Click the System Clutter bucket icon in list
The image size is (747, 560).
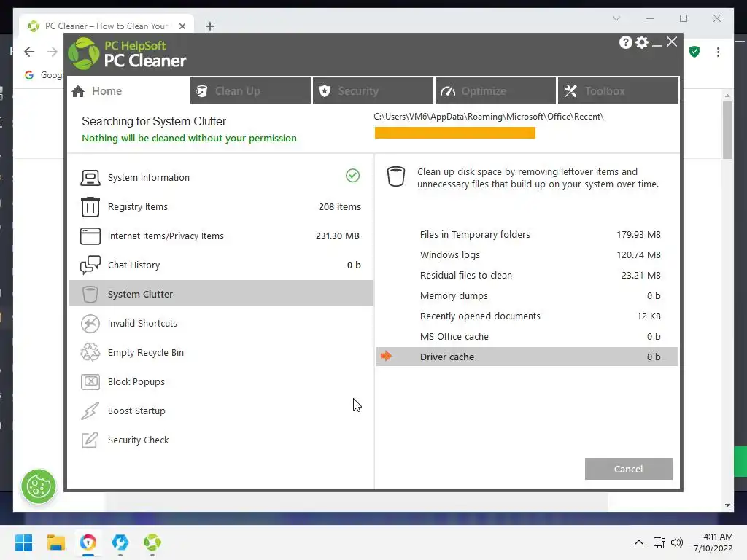tap(90, 295)
